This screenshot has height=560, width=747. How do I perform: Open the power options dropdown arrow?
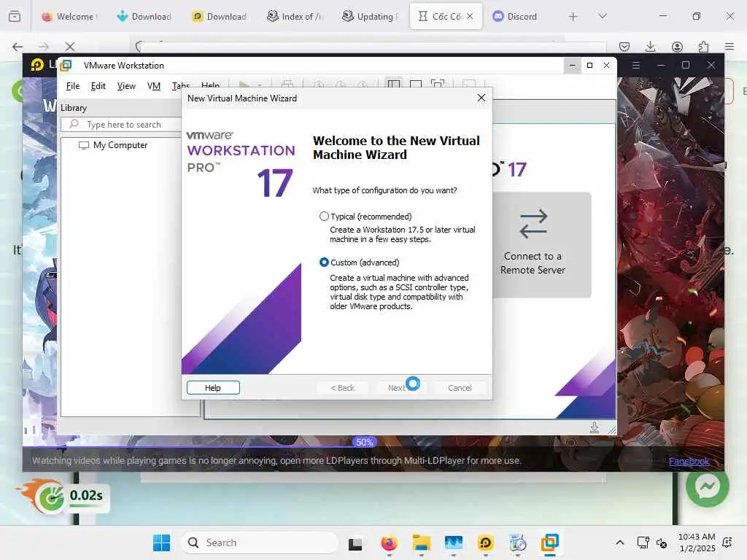(x=260, y=85)
